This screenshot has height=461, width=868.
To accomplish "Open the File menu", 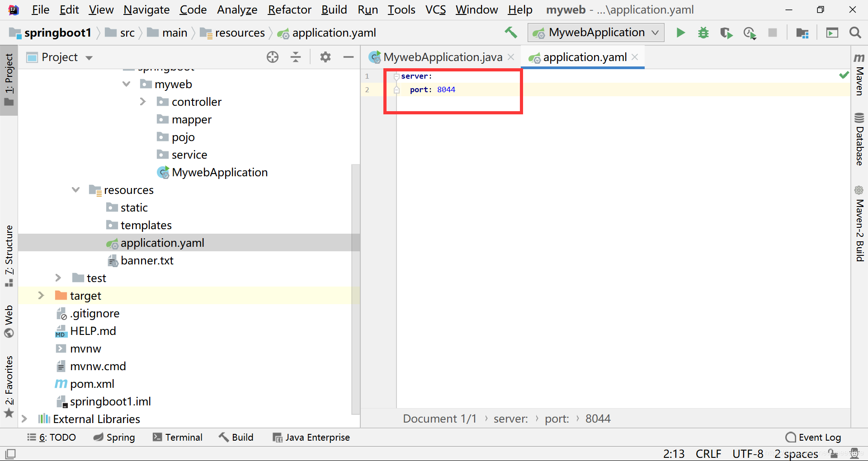I will (x=40, y=9).
